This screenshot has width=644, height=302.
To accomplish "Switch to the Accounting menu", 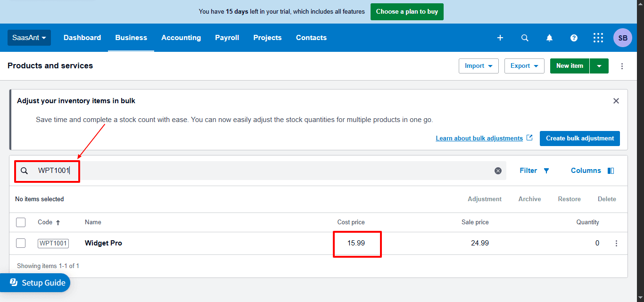I will 181,38.
